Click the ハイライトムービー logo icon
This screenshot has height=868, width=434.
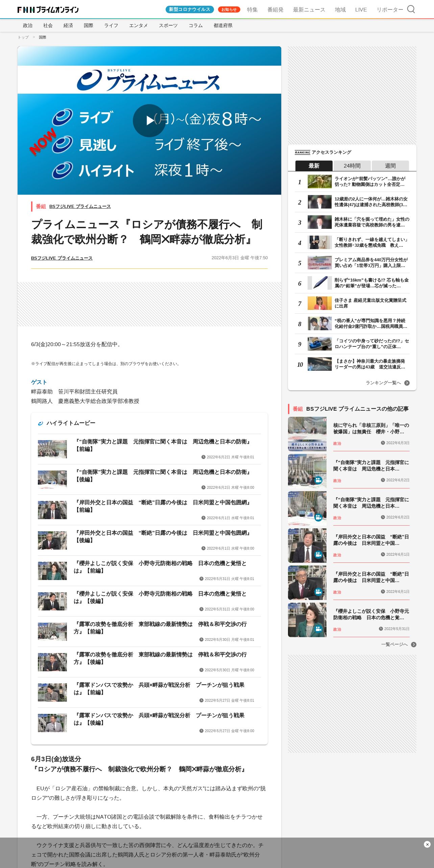point(41,423)
